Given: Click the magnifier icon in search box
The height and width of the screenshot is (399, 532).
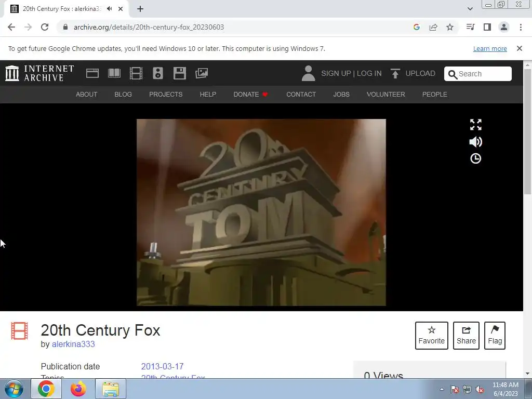Looking at the screenshot, I should (x=453, y=74).
